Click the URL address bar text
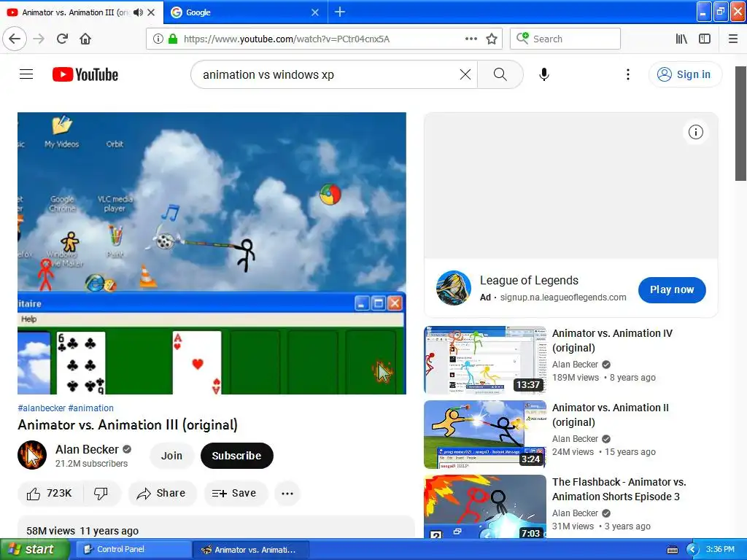The width and height of the screenshot is (747, 560). click(286, 39)
